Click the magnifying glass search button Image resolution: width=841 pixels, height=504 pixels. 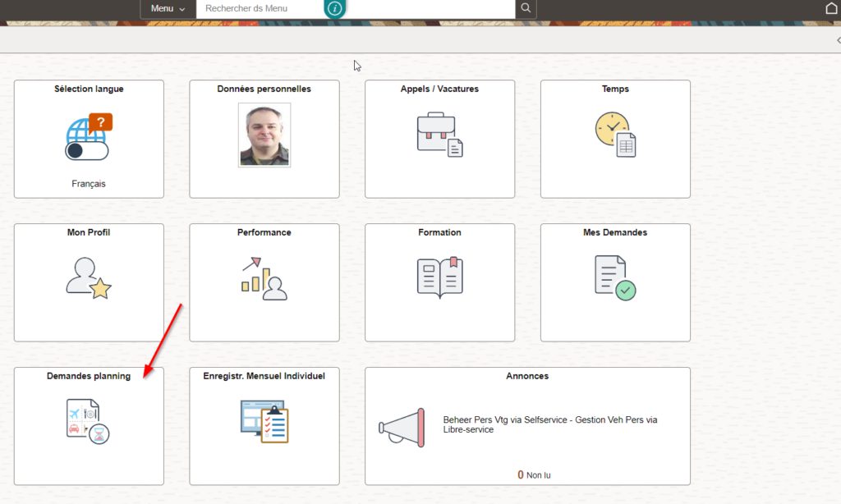526,8
